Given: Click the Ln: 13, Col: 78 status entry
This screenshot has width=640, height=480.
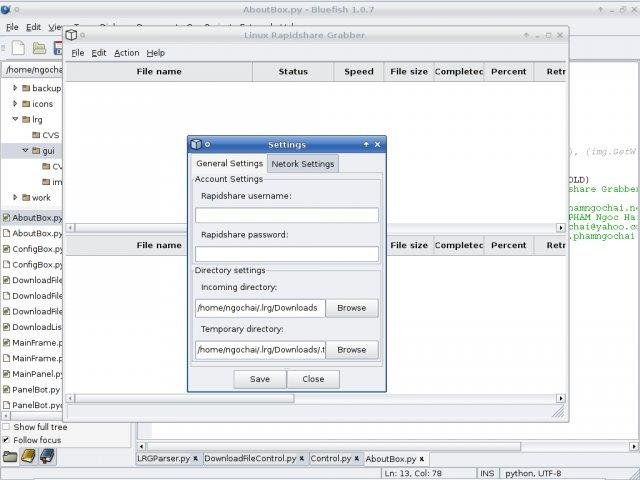Looking at the screenshot, I should [413, 473].
